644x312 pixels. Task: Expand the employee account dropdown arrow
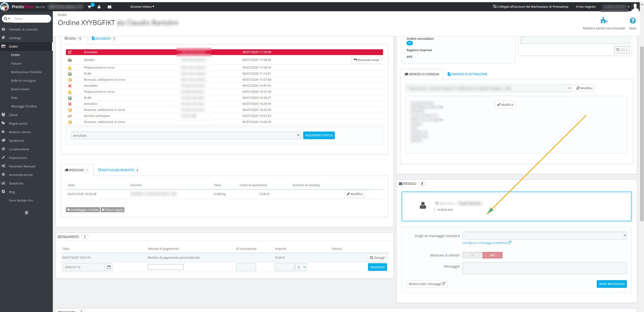(x=629, y=7)
